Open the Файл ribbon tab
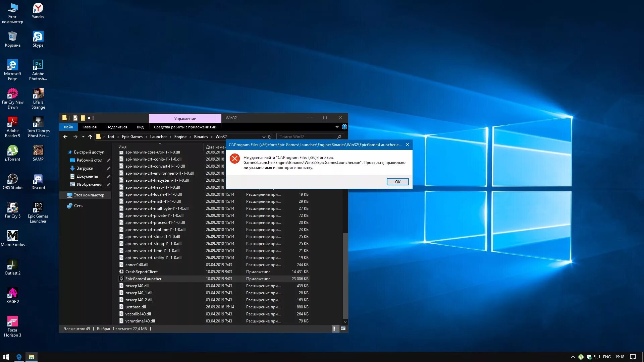Screen dimensions: 644x362 point(68,127)
